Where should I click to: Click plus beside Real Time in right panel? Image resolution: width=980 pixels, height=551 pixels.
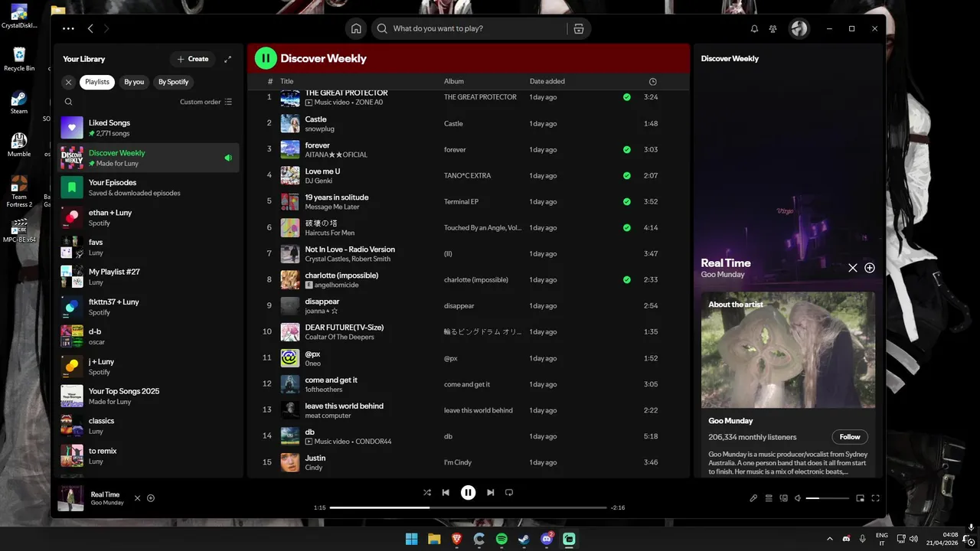[870, 268]
